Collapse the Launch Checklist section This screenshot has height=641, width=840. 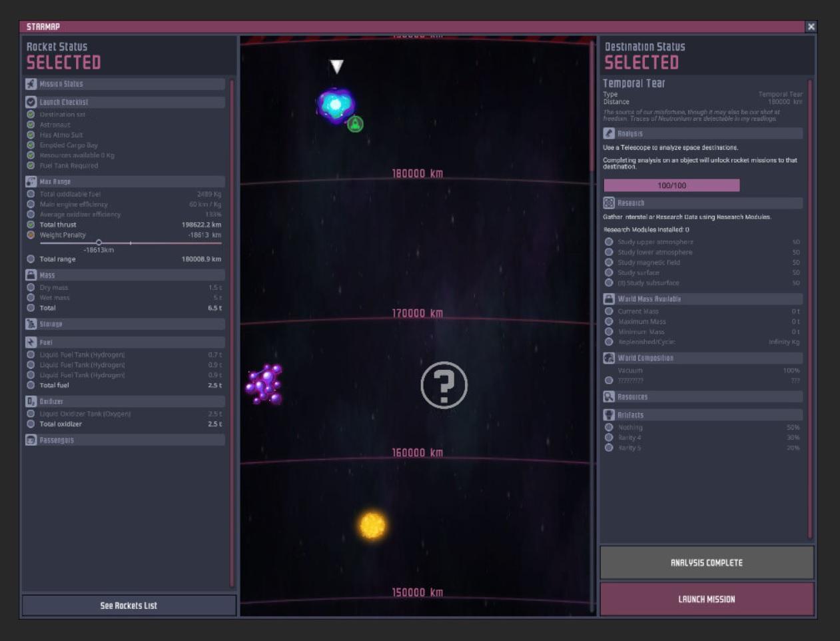click(x=125, y=102)
